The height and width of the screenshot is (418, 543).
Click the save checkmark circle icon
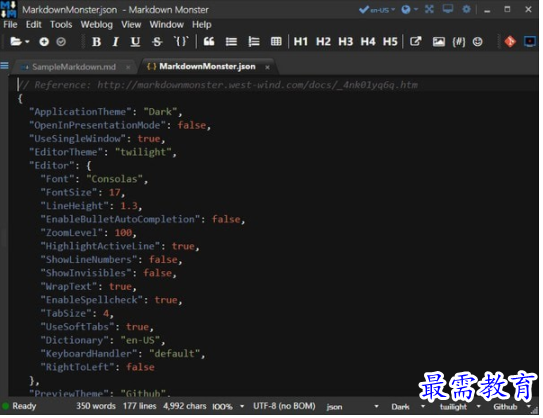(x=61, y=42)
